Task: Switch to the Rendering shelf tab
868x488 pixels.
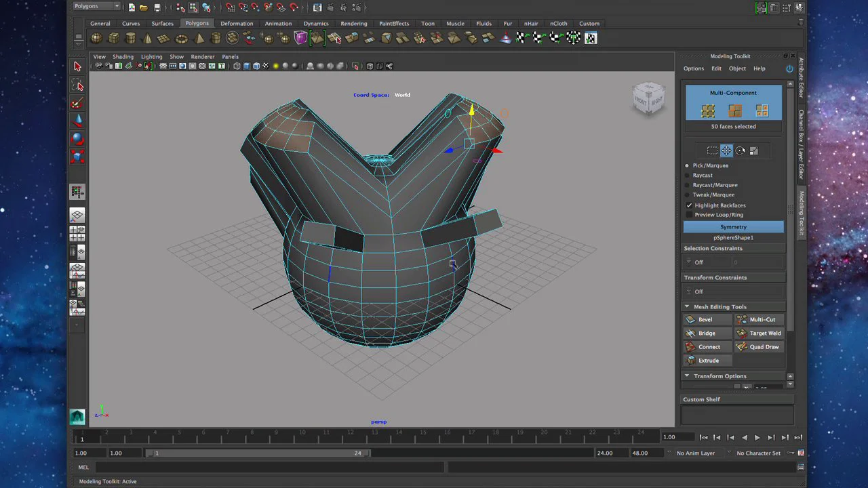Action: coord(353,23)
